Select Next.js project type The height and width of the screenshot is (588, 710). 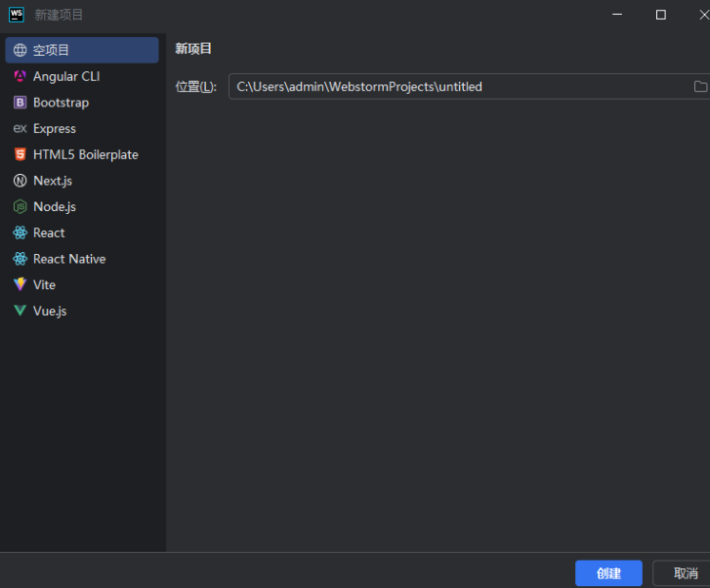(x=82, y=181)
